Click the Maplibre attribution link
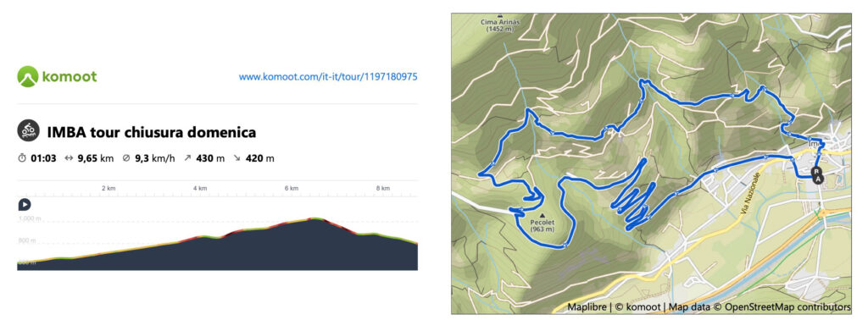This screenshot has height=331, width=868. [586, 306]
